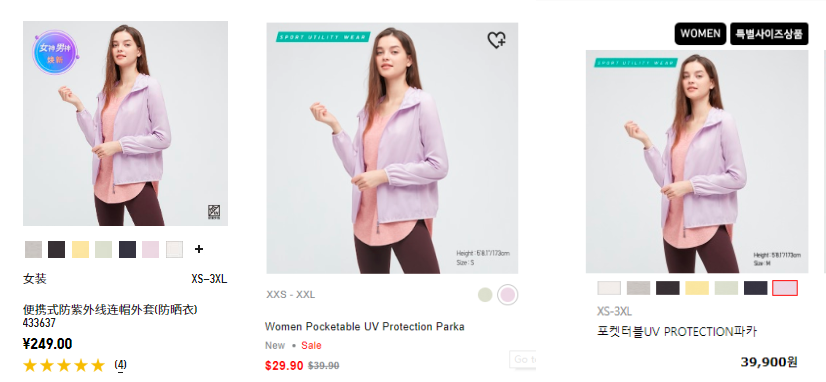Open Women Pocketable UV Protection Parka link
Viewport: 826px width, 382px height.
click(x=365, y=327)
